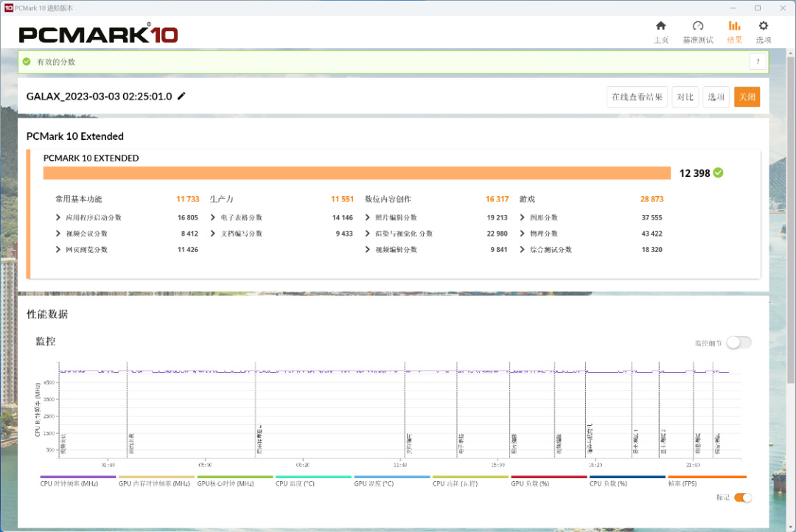Click the 12 398 score validation badge

[718, 173]
